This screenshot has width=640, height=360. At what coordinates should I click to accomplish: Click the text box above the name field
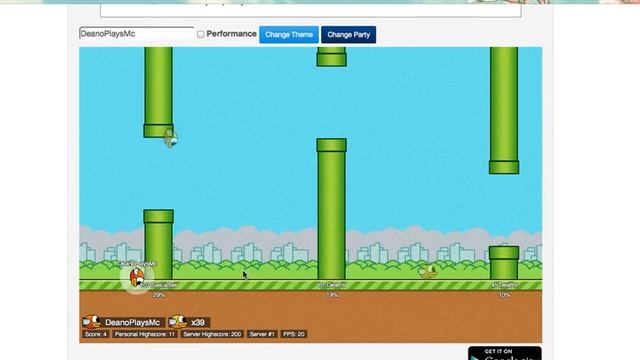coord(311,11)
